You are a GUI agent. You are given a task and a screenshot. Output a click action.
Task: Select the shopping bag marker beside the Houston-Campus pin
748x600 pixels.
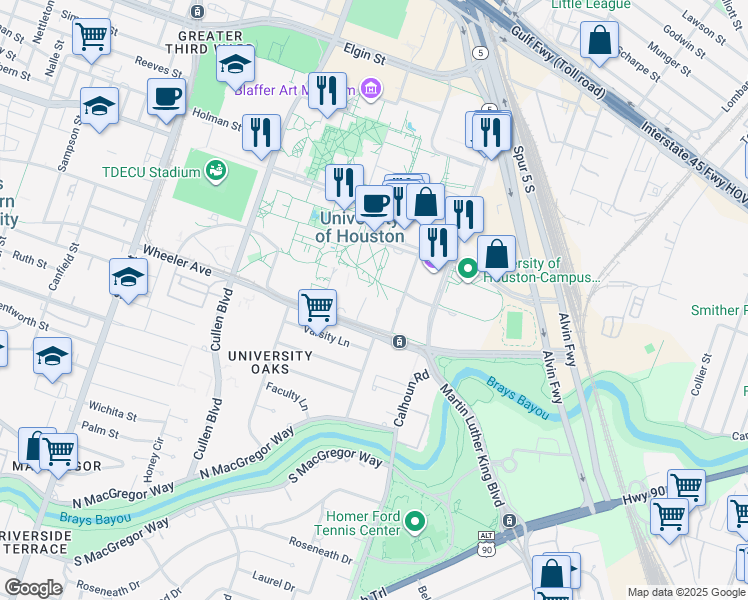[x=497, y=255]
